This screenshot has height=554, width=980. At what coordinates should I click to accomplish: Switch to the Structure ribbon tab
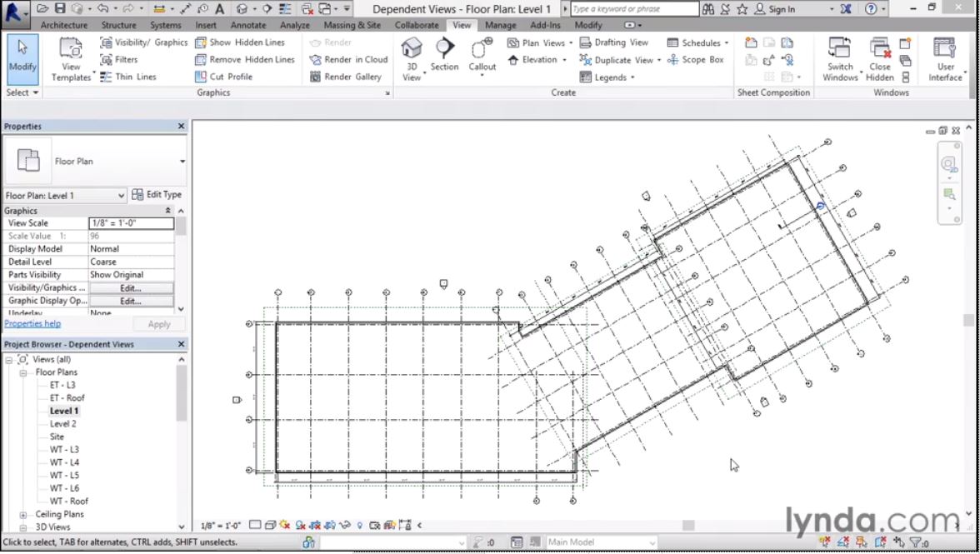coord(118,25)
